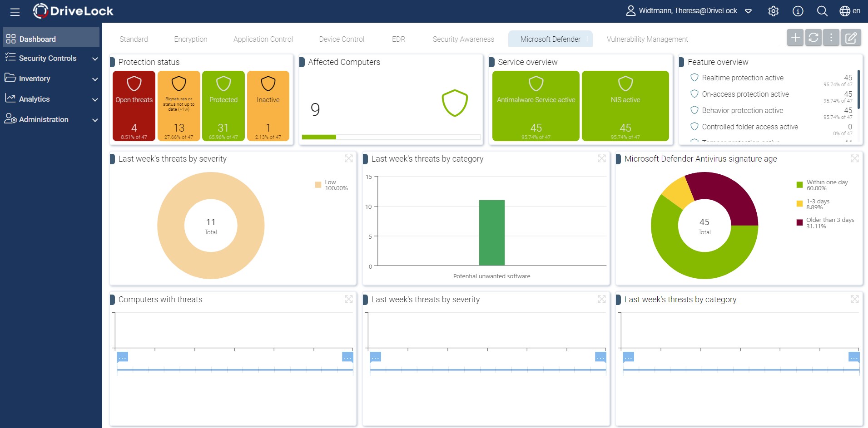The image size is (868, 428).
Task: Toggle the Older than 3 days legend entry
Action: point(825,223)
